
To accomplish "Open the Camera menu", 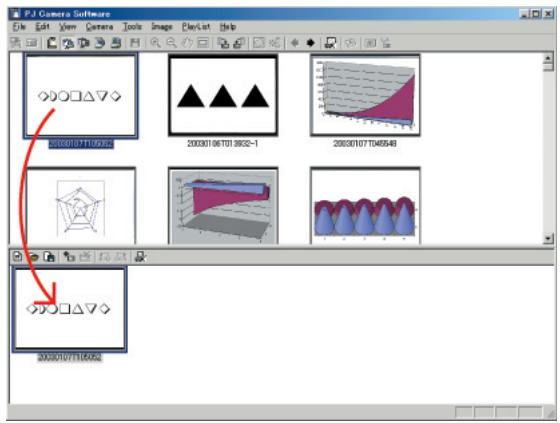I will 99,27.
